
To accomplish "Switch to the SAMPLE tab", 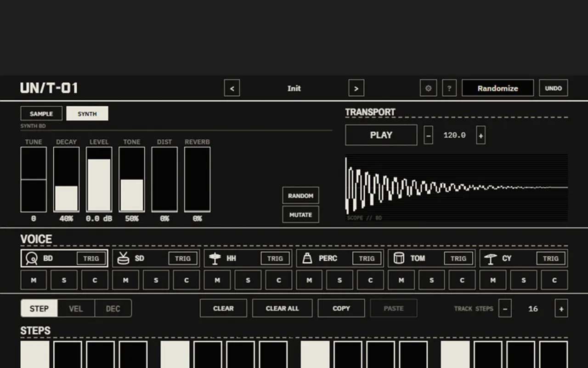I will (41, 114).
